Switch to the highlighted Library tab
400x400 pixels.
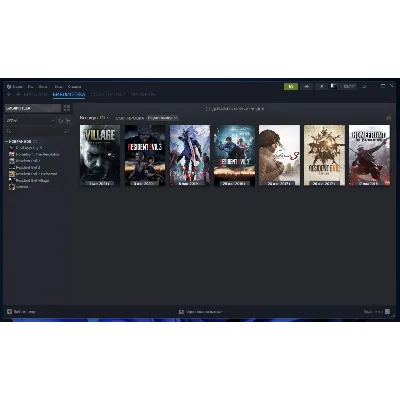[x=69, y=95]
